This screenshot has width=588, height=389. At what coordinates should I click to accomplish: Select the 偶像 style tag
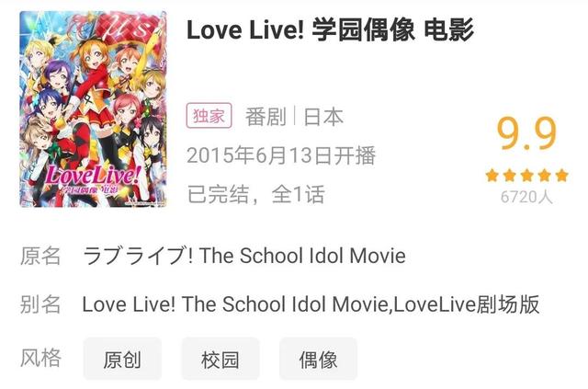coord(319,360)
